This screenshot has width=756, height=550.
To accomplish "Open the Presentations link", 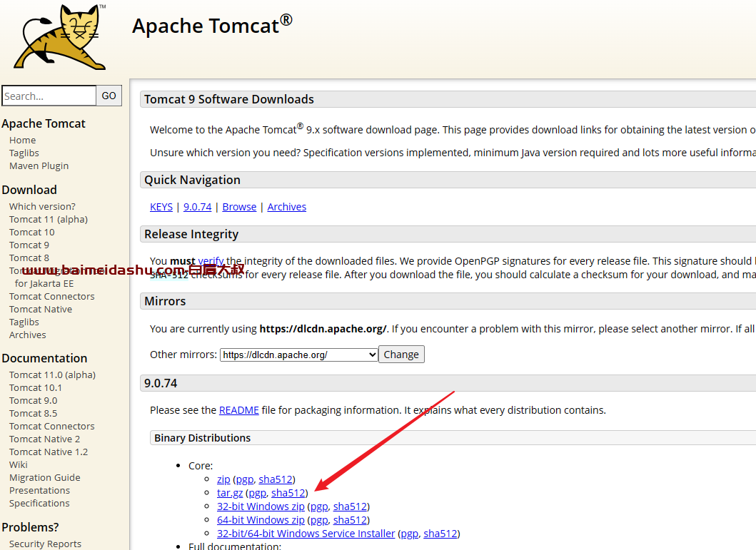I will (x=39, y=491).
